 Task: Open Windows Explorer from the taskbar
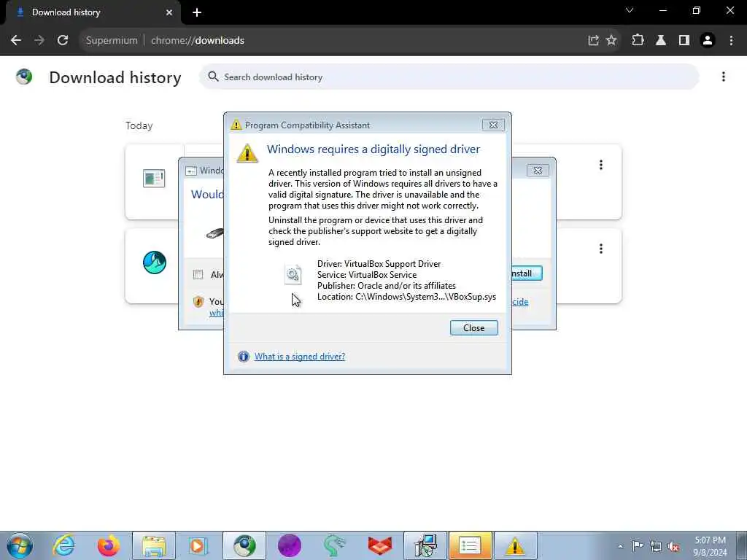(153, 545)
